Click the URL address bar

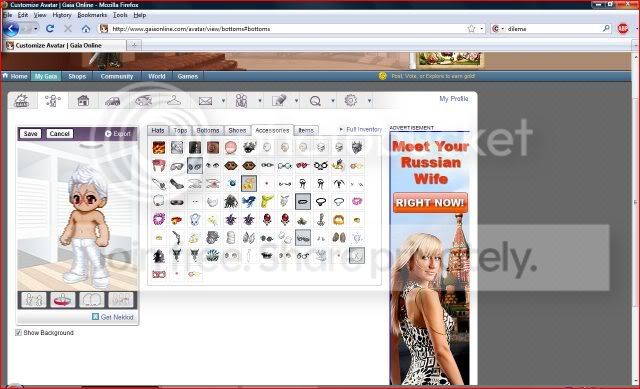[286, 29]
